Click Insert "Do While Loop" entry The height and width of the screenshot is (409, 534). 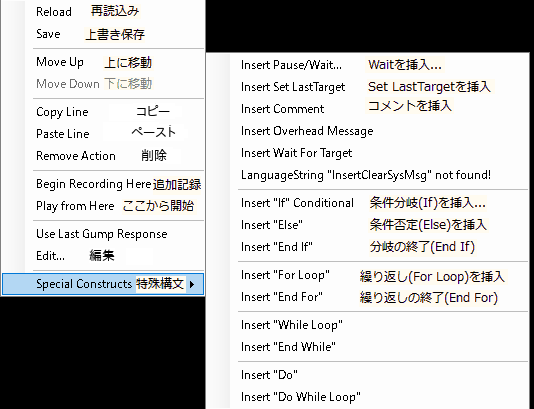tap(367, 397)
